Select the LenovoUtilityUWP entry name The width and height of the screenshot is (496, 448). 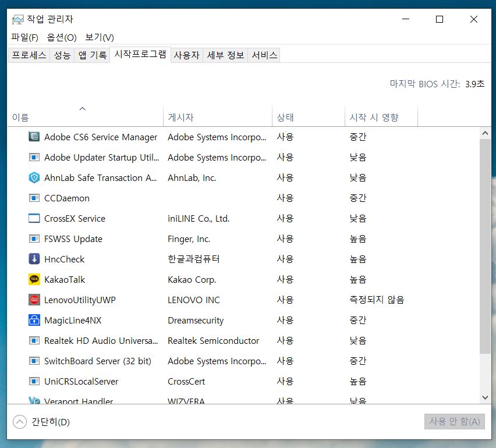(x=80, y=300)
